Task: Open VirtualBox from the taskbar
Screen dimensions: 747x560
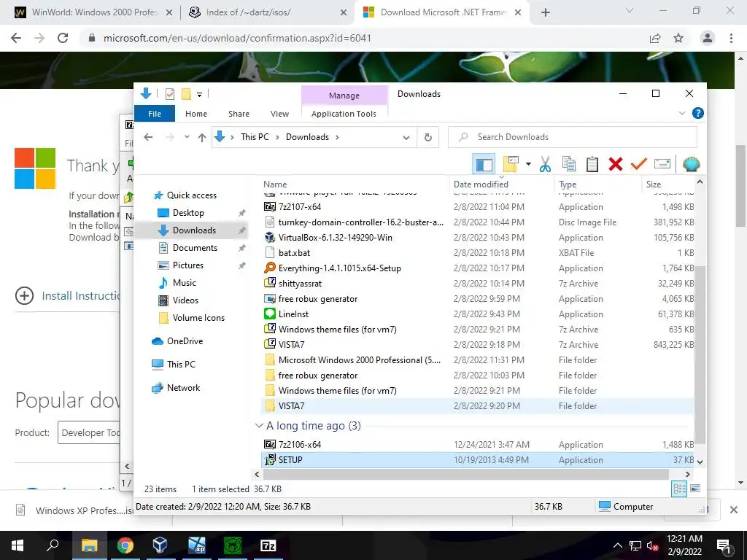Action: point(160,545)
